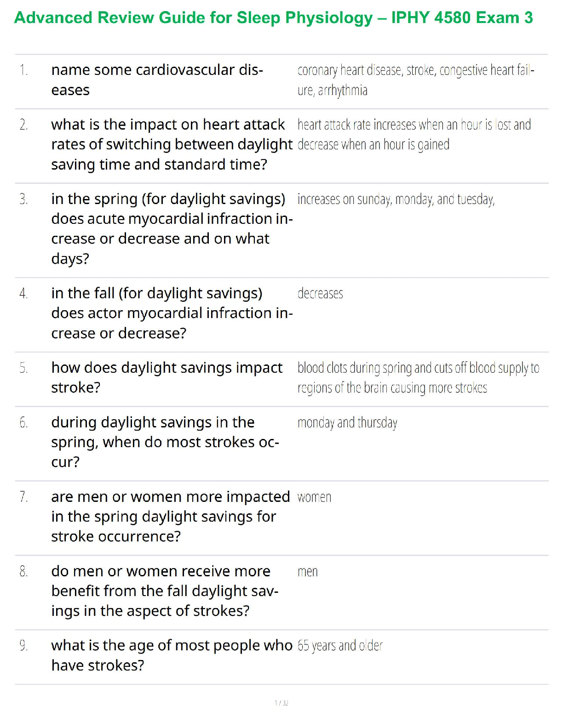Click the answer 'men'

click(x=308, y=572)
